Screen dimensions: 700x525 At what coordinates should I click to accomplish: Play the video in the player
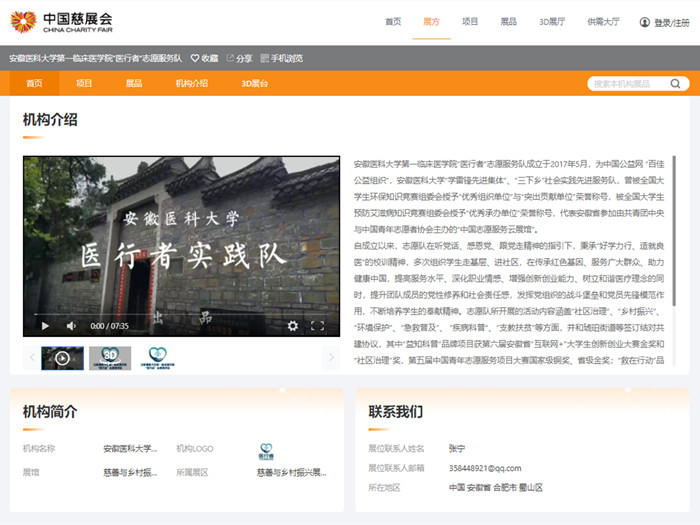coord(45,325)
